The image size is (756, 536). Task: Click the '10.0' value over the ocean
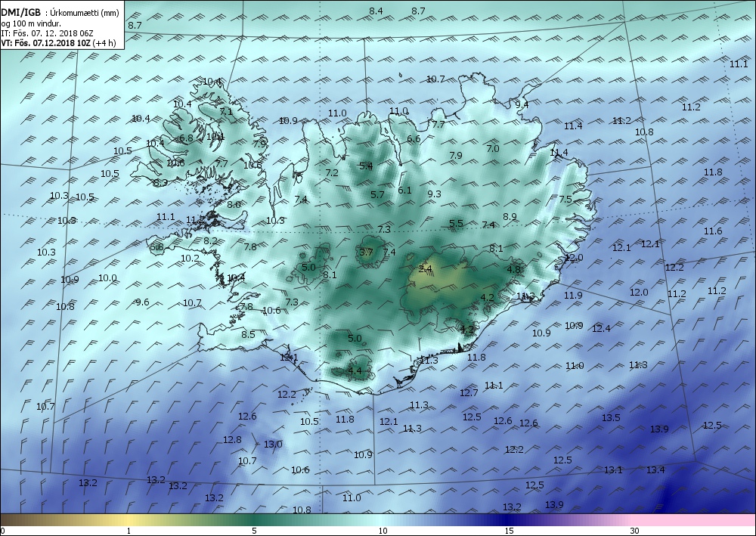(x=107, y=277)
